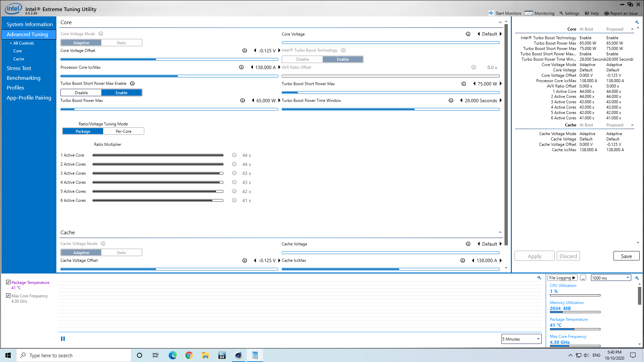Set Core Voltage Mode to Static
644x362 pixels.
121,43
